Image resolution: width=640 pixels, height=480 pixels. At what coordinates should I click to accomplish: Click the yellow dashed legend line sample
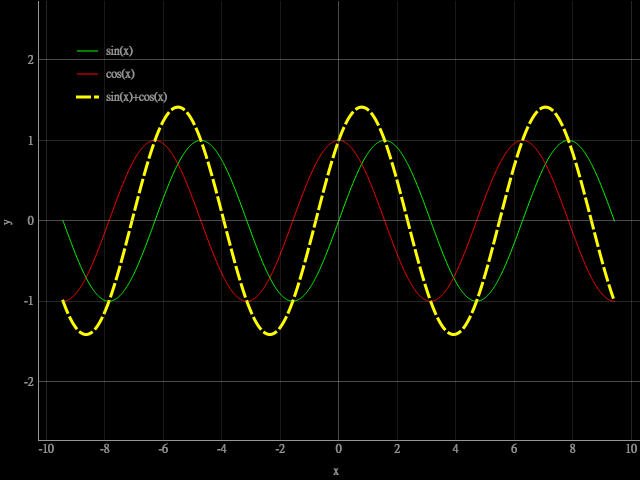[x=88, y=97]
